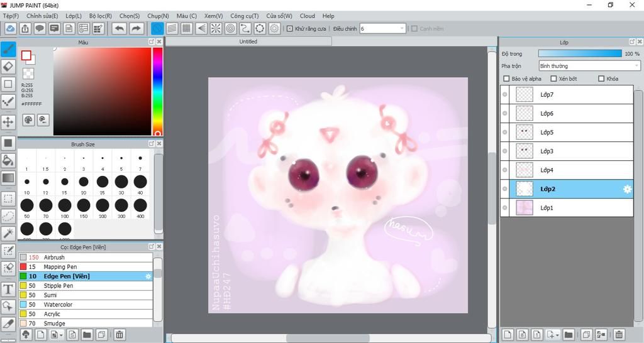The image size is (644, 343).
Task: Toggle visibility of Lớp3 layer
Action: click(505, 151)
